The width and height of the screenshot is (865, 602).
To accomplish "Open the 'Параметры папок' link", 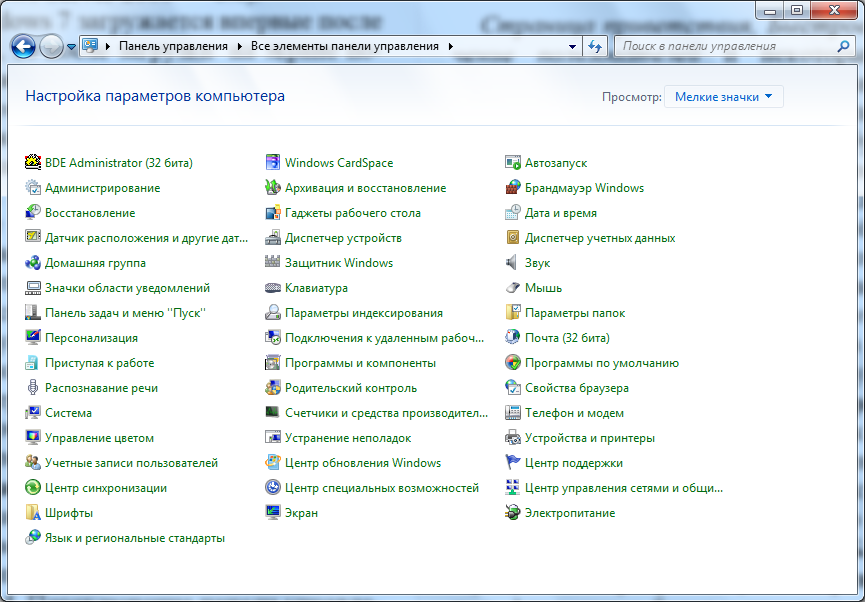I will pyautogui.click(x=575, y=313).
